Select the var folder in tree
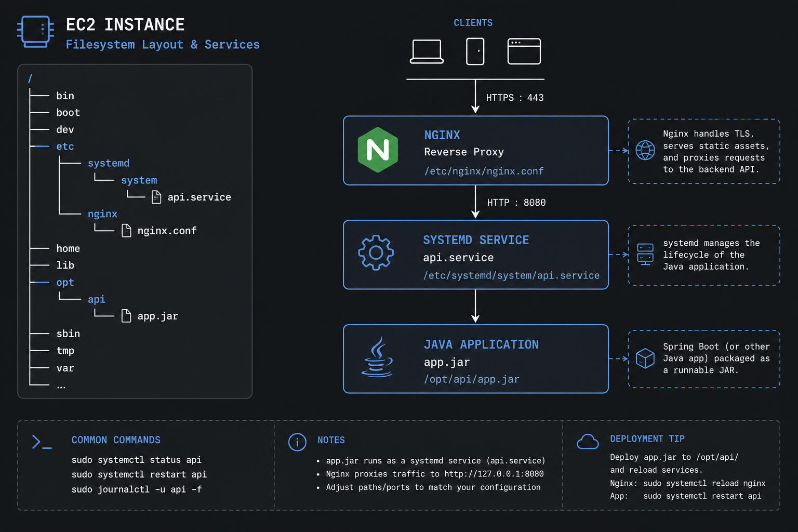798x532 pixels. 65,368
